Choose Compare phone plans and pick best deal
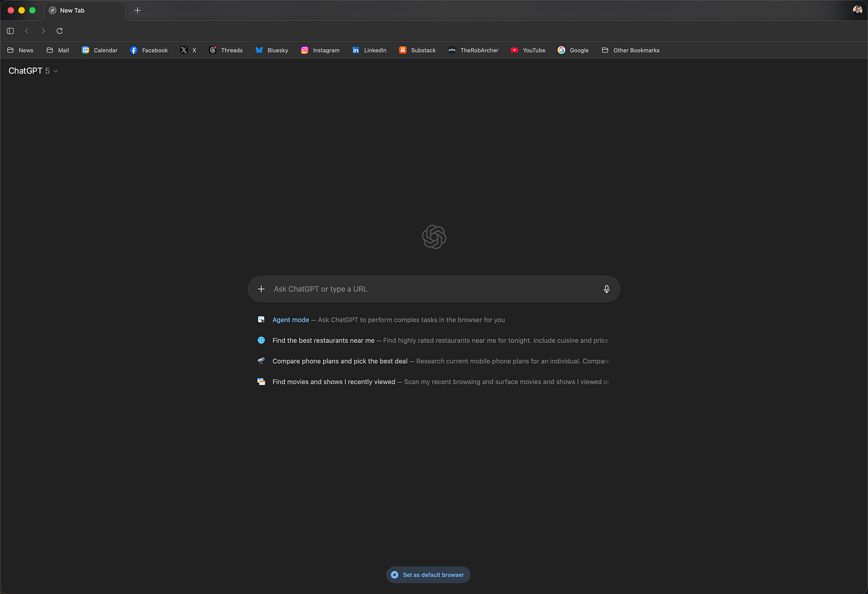Image resolution: width=868 pixels, height=594 pixels. pos(433,361)
